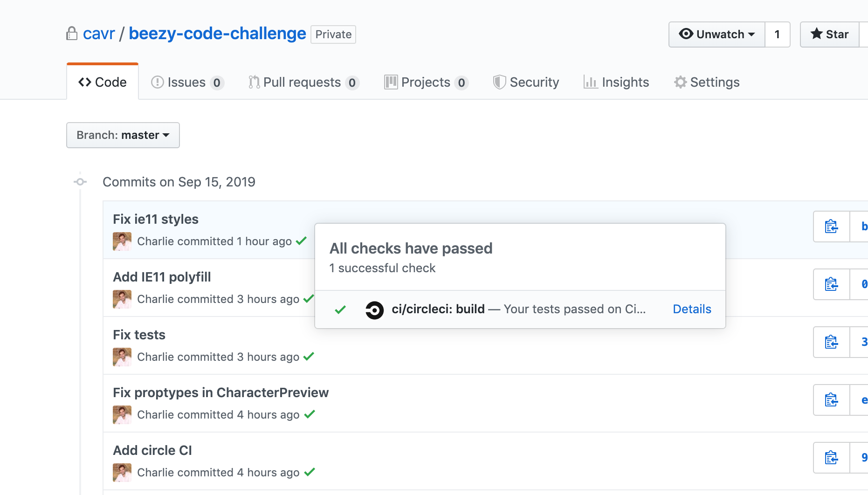The image size is (868, 495).
Task: Copy full SHA for "Fix ie11 styles" commit
Action: 830,227
